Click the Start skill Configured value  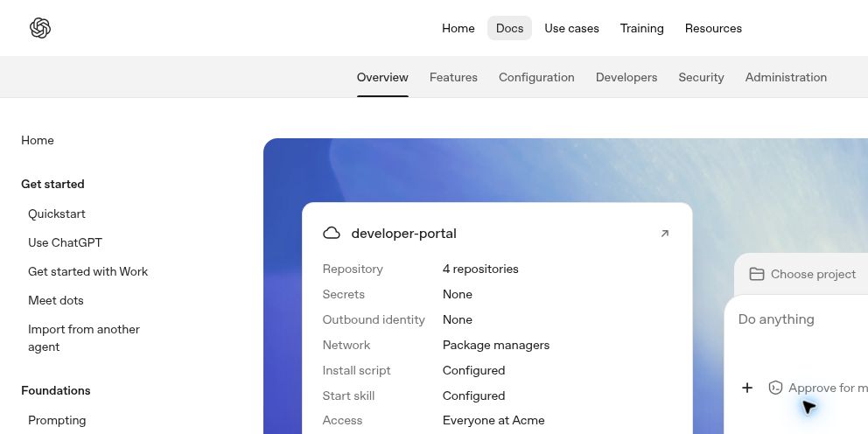coord(473,395)
